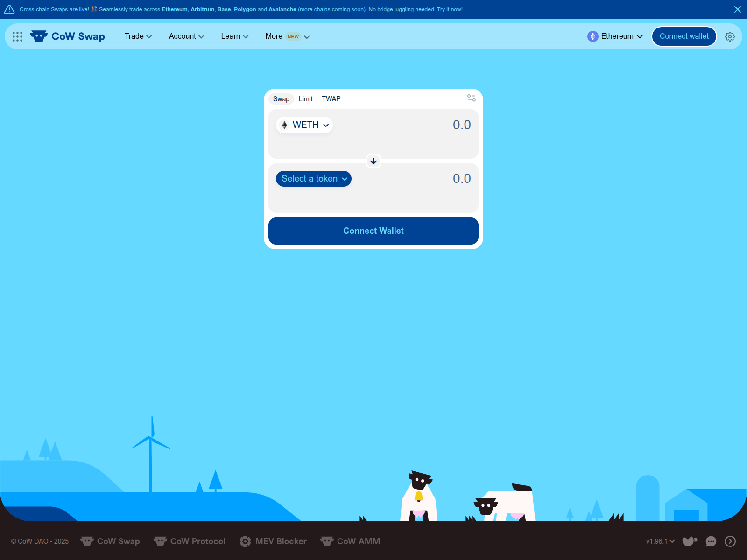Open the CoW AMM footer link
This screenshot has height=560, width=747.
click(350, 541)
